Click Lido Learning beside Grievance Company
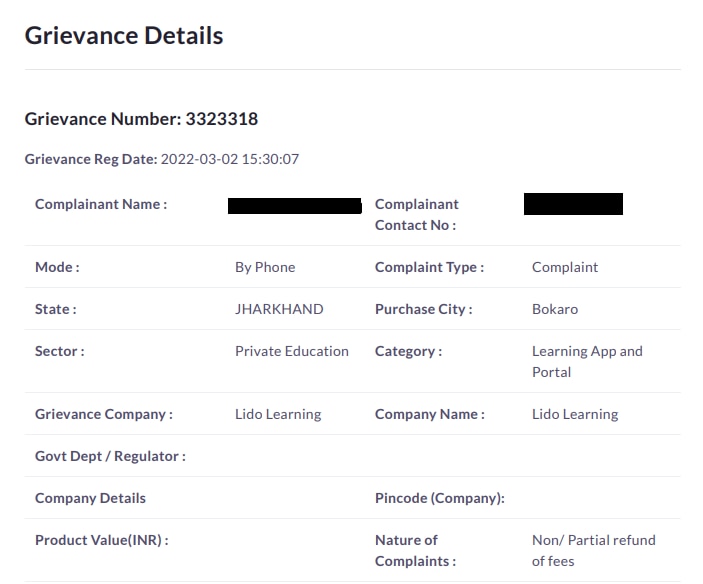The width and height of the screenshot is (703, 584). [278, 414]
